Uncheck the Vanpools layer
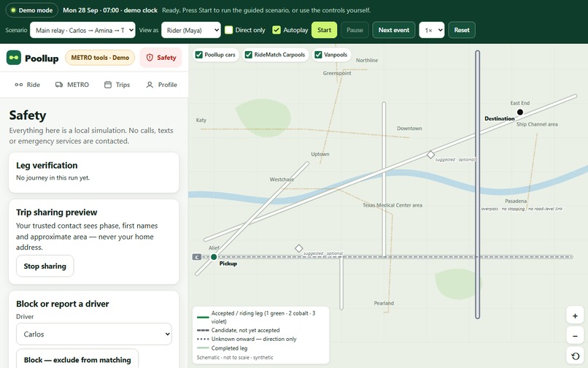The image size is (588, 368). click(x=318, y=55)
